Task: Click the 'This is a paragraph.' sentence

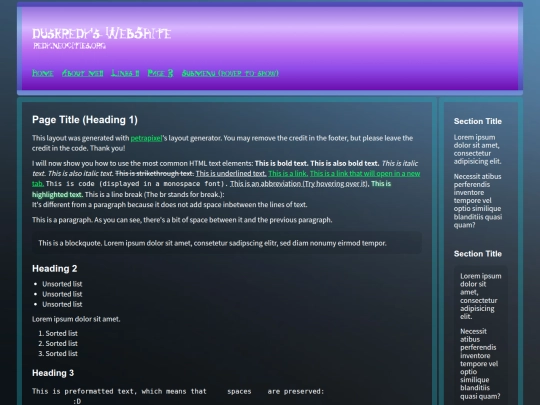Action: point(62,220)
